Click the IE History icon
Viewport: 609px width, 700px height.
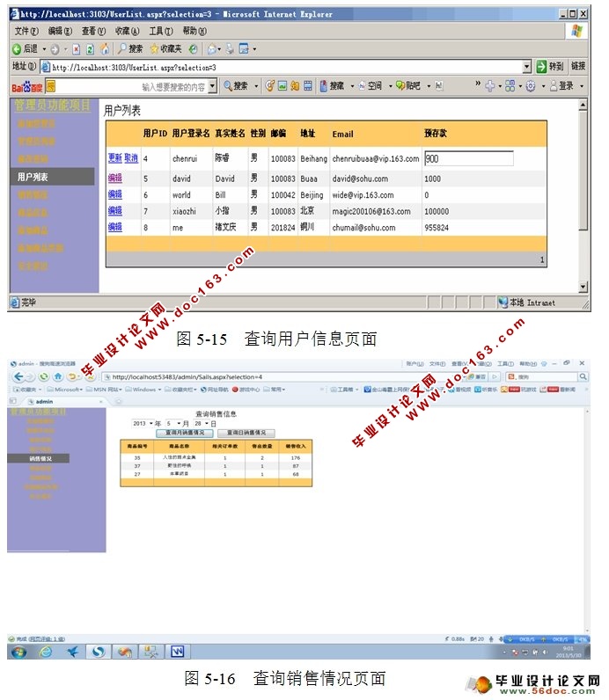point(193,48)
